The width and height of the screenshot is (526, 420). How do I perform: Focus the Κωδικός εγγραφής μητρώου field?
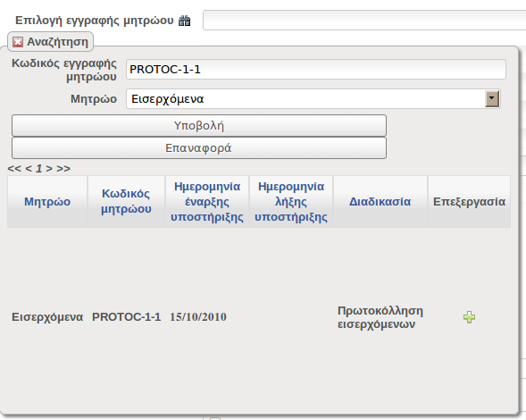point(315,69)
